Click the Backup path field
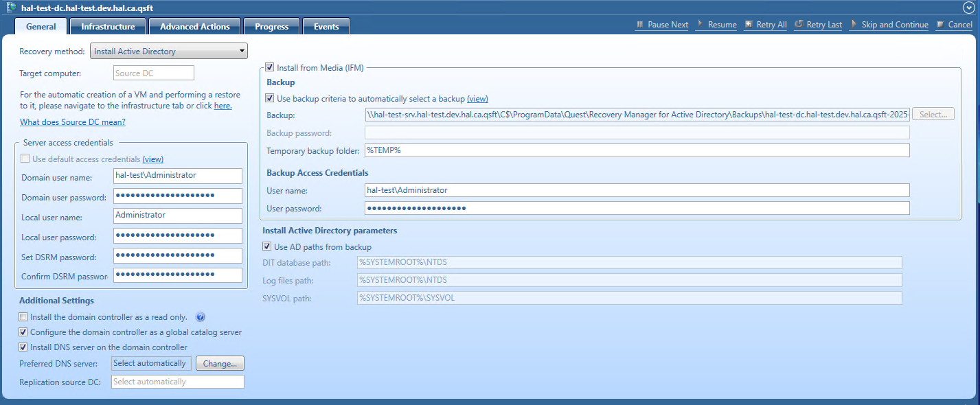Viewport: 980px width, 405px height. click(x=637, y=115)
